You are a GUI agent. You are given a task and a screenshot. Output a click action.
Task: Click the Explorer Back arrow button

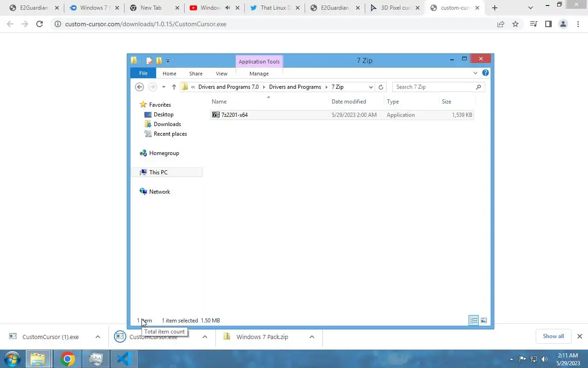pyautogui.click(x=140, y=87)
